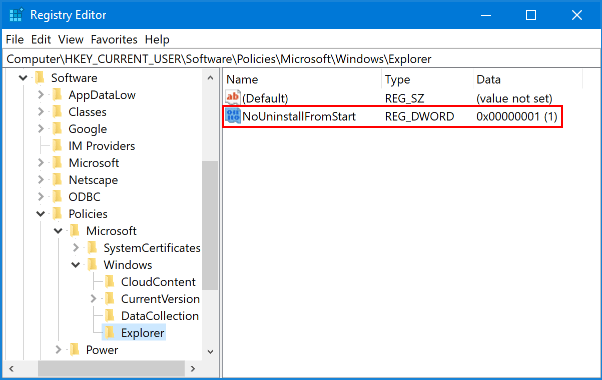Click the tree pane vertical scrollbar thumb

click(x=210, y=225)
